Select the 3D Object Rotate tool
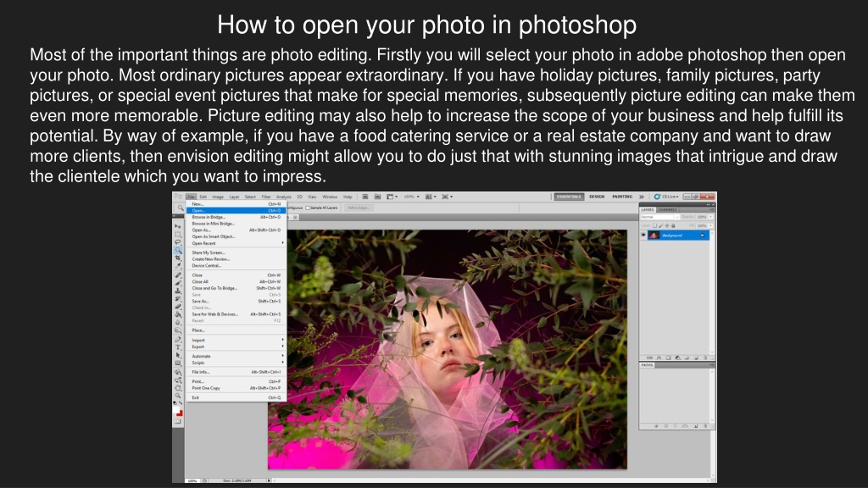Screen dimensions: 868x488 click(178, 372)
